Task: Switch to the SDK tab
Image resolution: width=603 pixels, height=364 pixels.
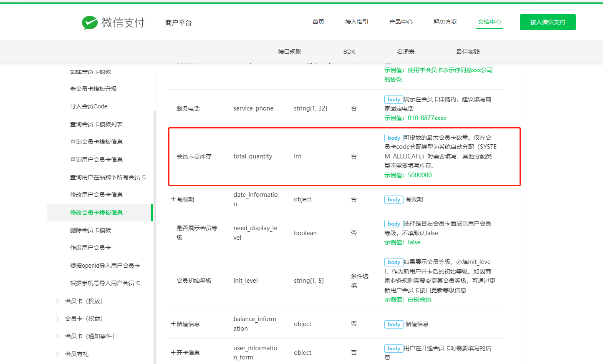Action: (349, 52)
